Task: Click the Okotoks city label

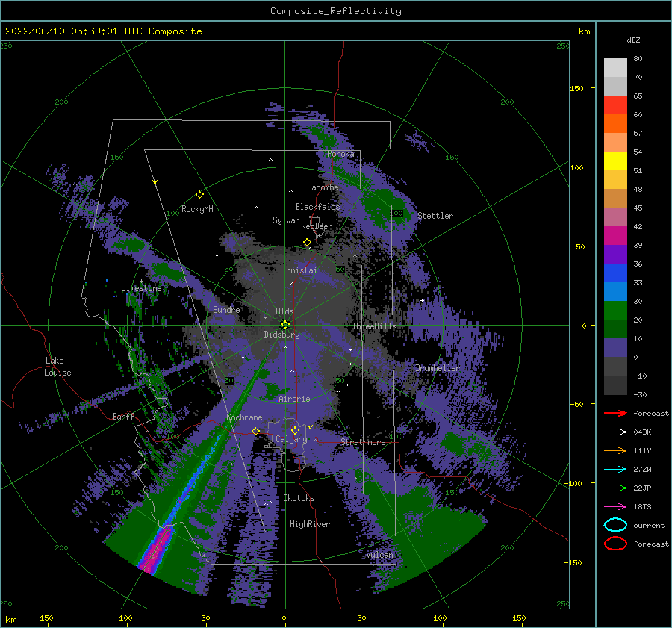Action: click(299, 498)
